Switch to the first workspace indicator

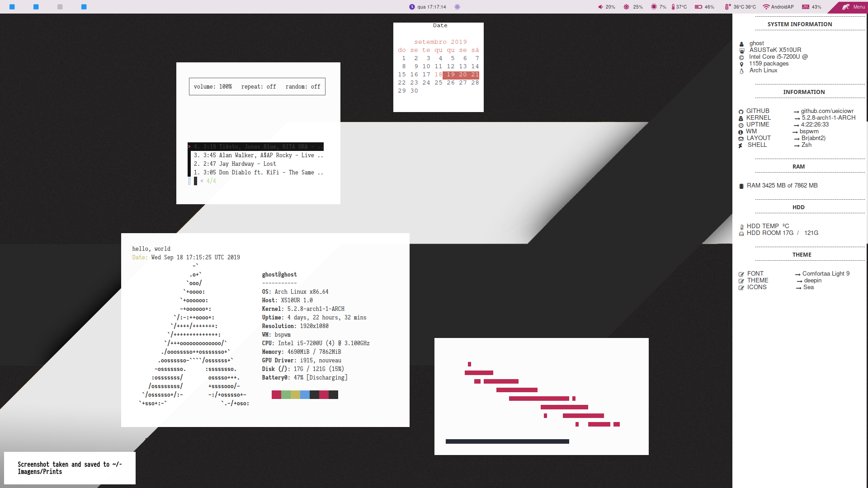(x=12, y=7)
